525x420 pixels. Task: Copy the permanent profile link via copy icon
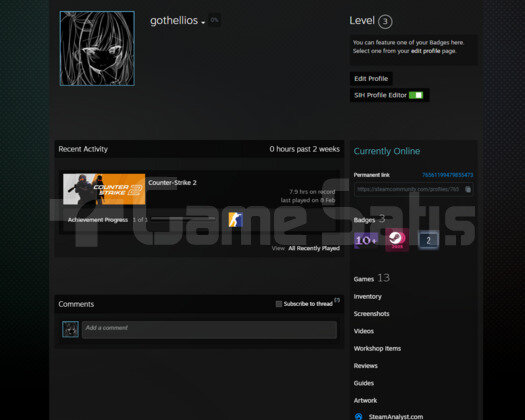468,189
